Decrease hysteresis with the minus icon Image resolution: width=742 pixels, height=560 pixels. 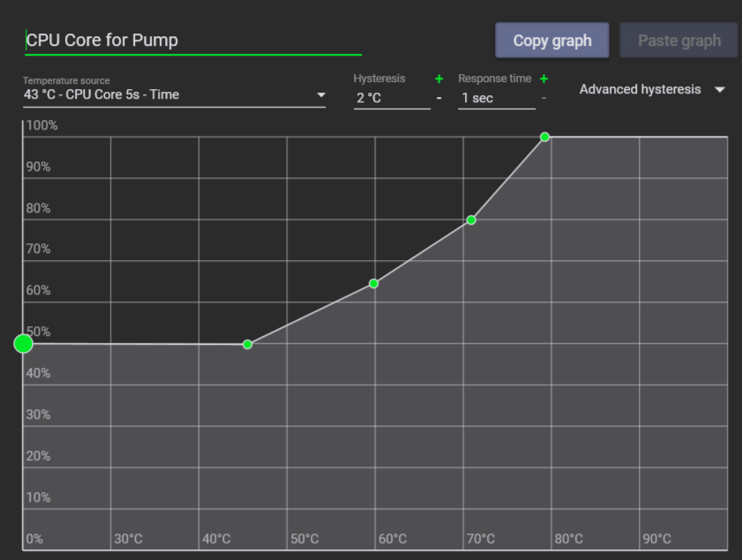[x=439, y=99]
